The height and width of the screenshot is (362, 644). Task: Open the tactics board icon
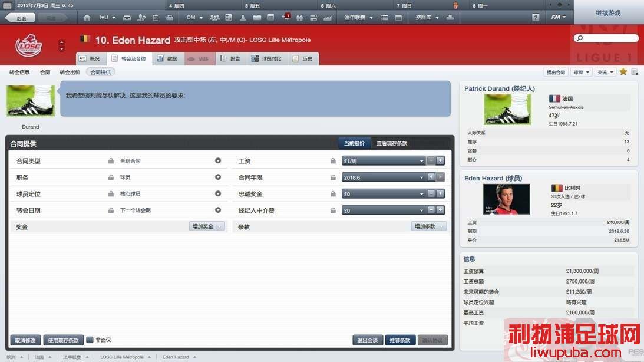click(x=229, y=18)
